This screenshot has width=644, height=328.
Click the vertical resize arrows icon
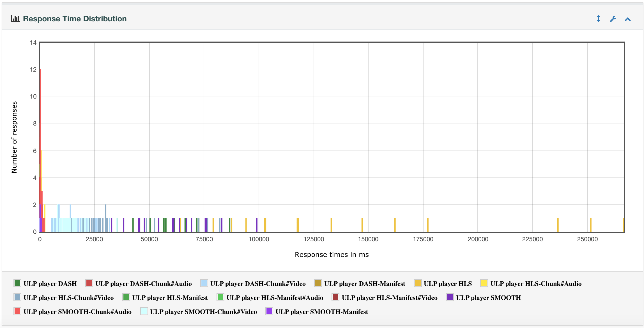point(598,19)
